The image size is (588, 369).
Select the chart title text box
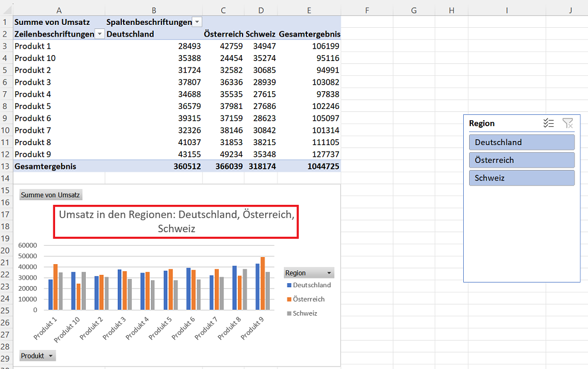176,222
